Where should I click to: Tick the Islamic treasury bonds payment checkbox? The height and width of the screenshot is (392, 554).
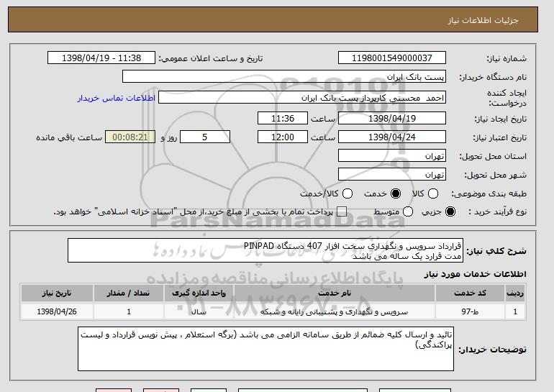[x=341, y=211]
